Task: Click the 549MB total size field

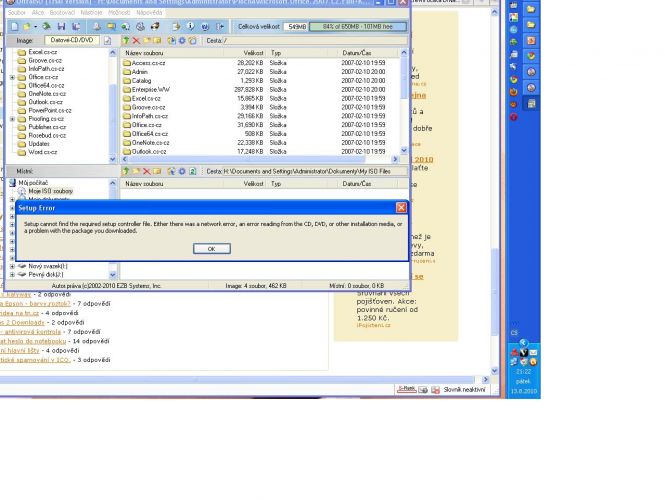Action: point(296,27)
